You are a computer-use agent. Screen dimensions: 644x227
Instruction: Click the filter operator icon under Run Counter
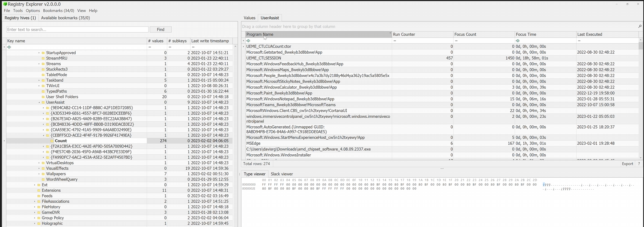pyautogui.click(x=395, y=41)
